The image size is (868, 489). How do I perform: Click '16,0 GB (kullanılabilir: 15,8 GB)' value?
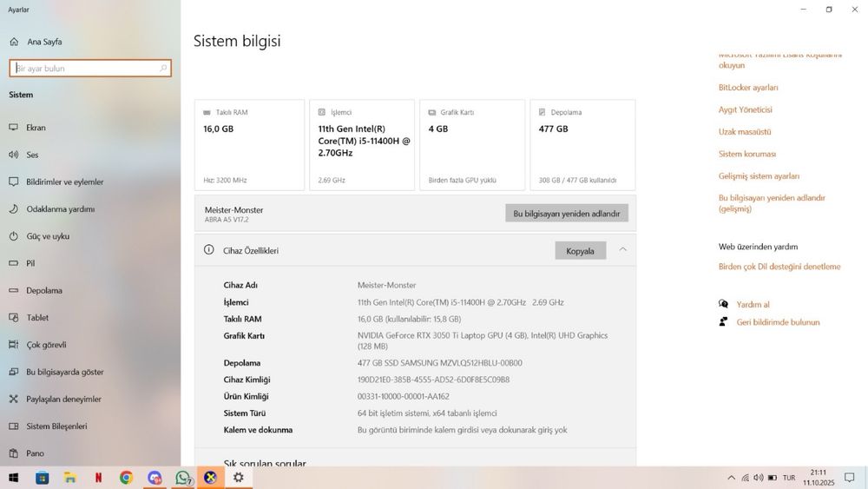409,319
